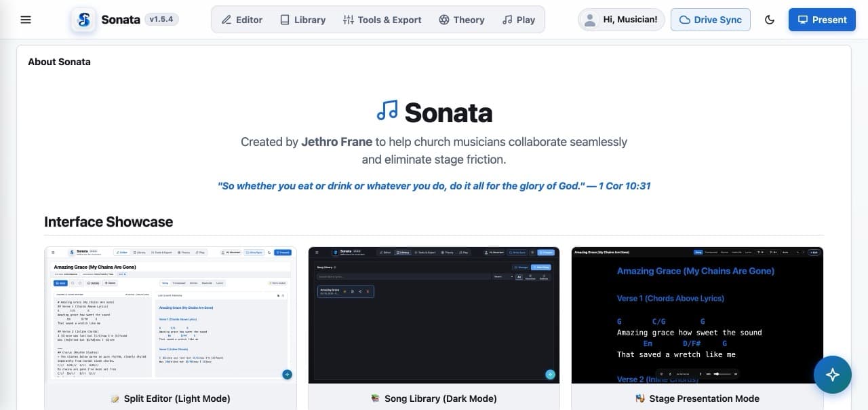
Task: Open Tools & Export tab
Action: coord(382,20)
